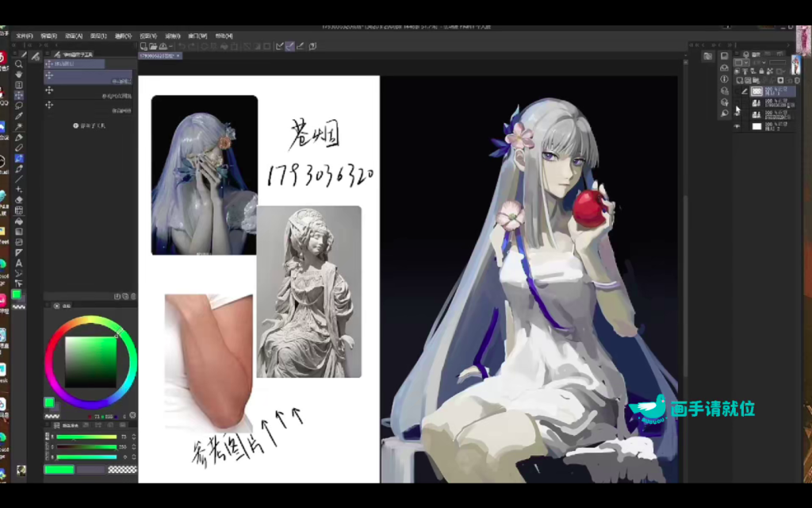Select the Magnifier zoom tool
This screenshot has height=508, width=812.
(x=19, y=64)
